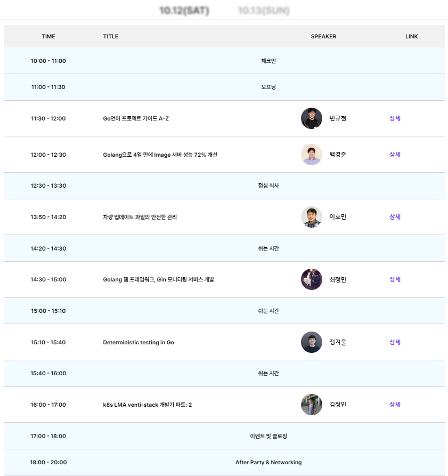Click speaker 이호민's profile photo
Viewport: 448px width, 476px height.
tap(312, 217)
